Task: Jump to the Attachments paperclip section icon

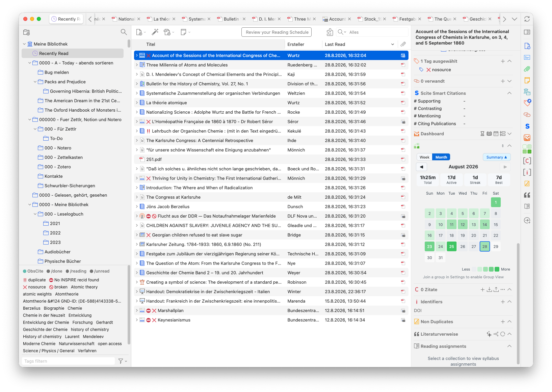Action: click(x=527, y=69)
